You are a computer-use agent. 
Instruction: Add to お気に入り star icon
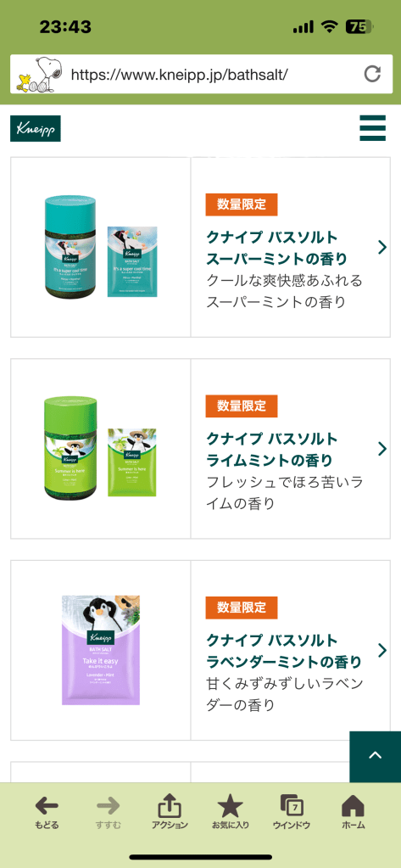tap(230, 813)
